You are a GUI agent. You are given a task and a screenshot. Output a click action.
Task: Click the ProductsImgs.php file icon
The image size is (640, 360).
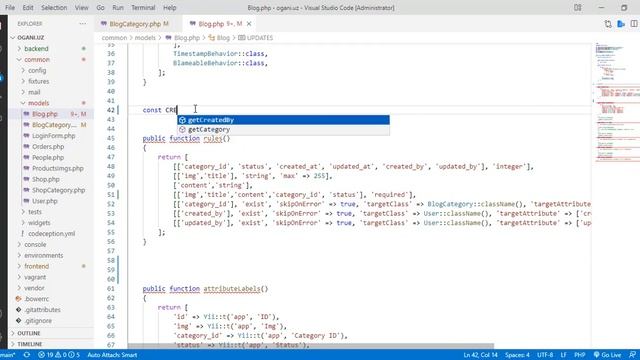click(x=27, y=168)
